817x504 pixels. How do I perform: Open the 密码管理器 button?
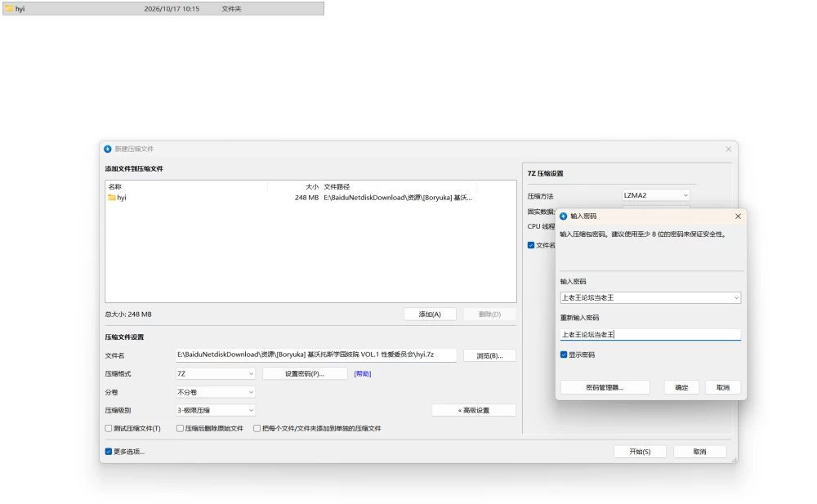605,387
